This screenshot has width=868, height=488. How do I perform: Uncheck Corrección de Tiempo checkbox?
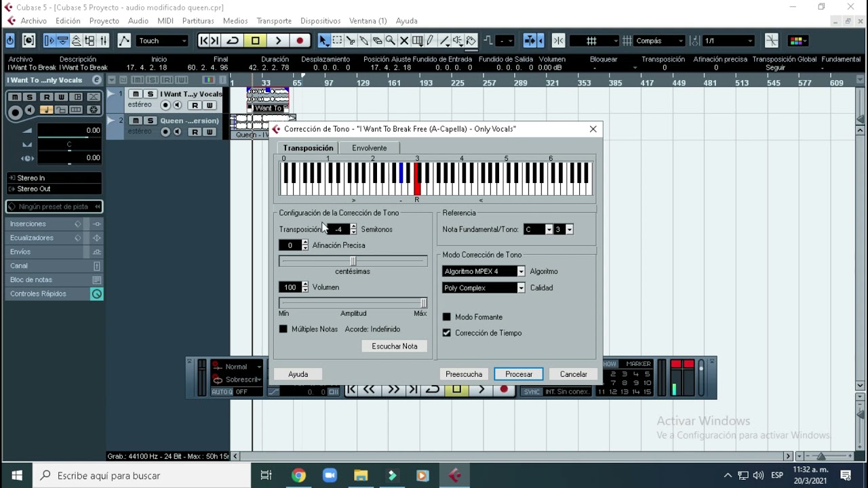[446, 333]
